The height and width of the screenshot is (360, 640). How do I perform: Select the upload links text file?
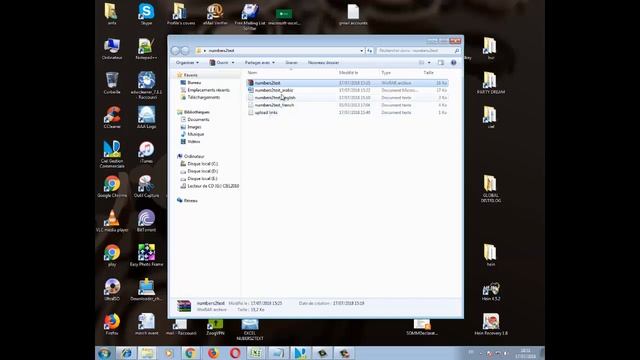347,112
